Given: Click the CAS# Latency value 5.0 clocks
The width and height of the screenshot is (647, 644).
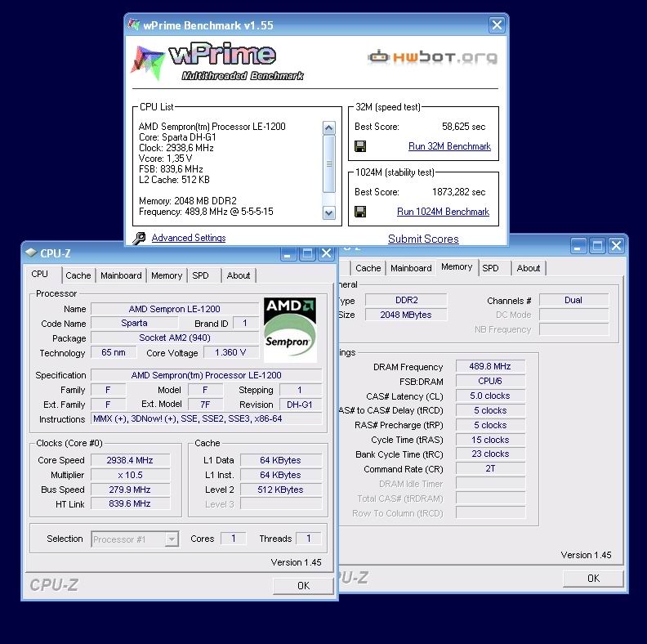Looking at the screenshot, I should point(490,396).
